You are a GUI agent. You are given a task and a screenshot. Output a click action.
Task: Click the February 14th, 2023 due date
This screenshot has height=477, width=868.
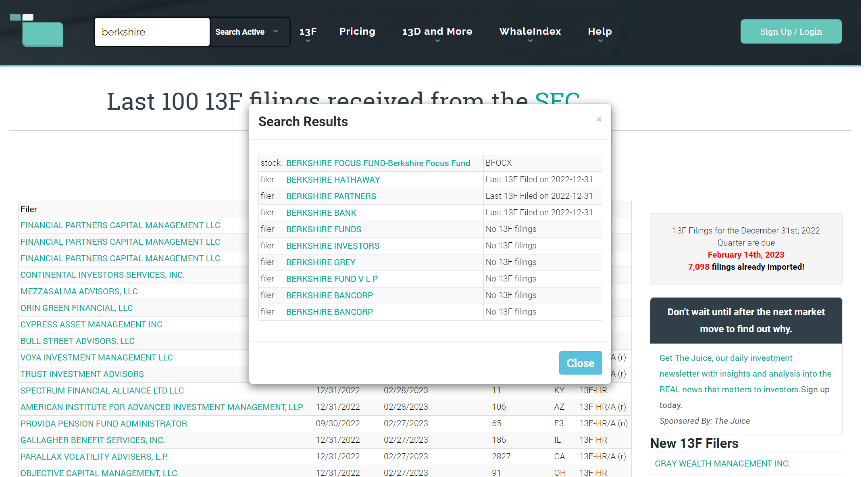746,255
